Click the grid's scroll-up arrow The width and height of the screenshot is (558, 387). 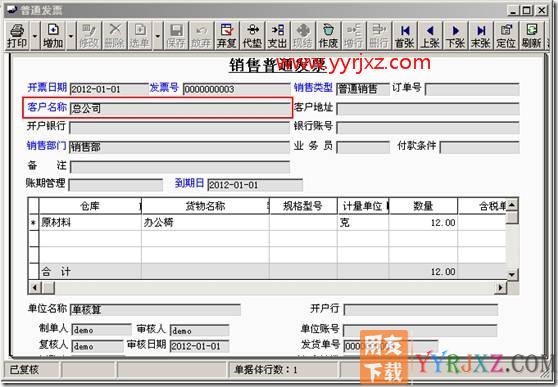point(512,205)
